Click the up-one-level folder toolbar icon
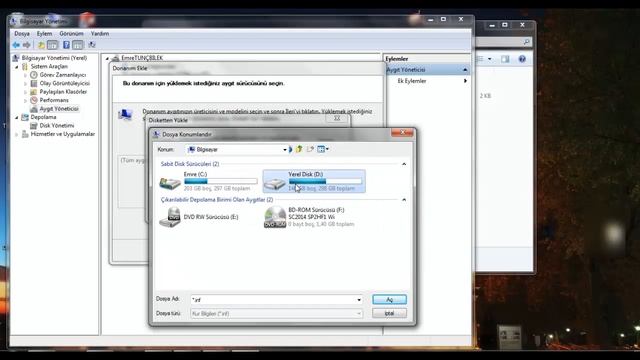The height and width of the screenshot is (360, 640). [41, 45]
